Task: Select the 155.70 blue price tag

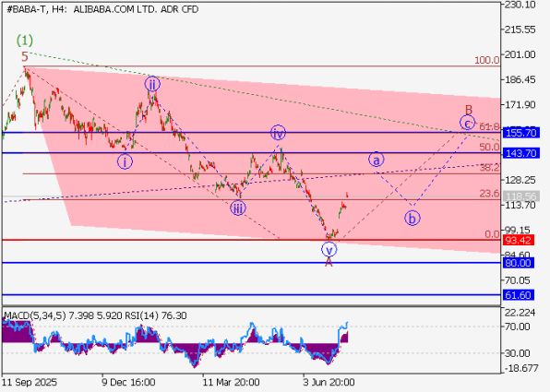Action: click(520, 133)
